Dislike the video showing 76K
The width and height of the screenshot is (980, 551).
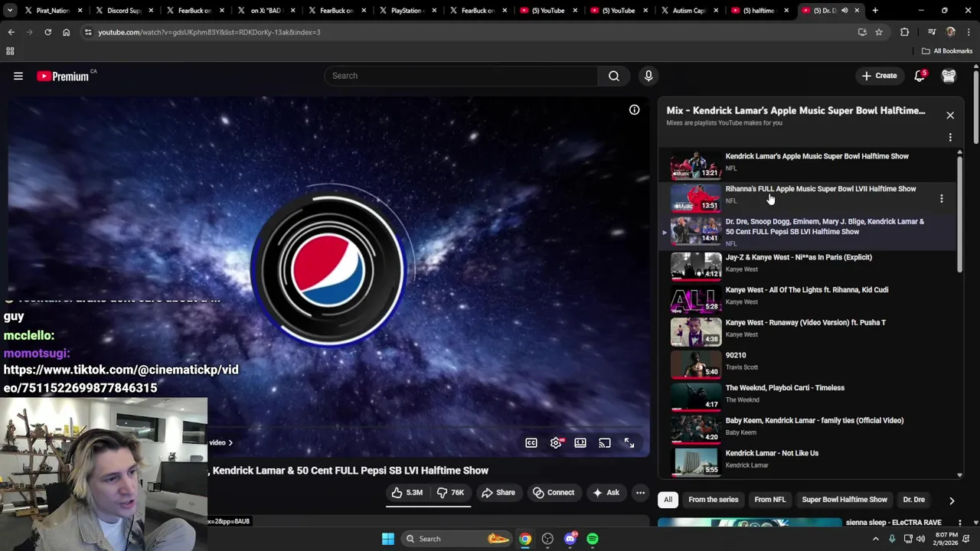[x=451, y=493]
